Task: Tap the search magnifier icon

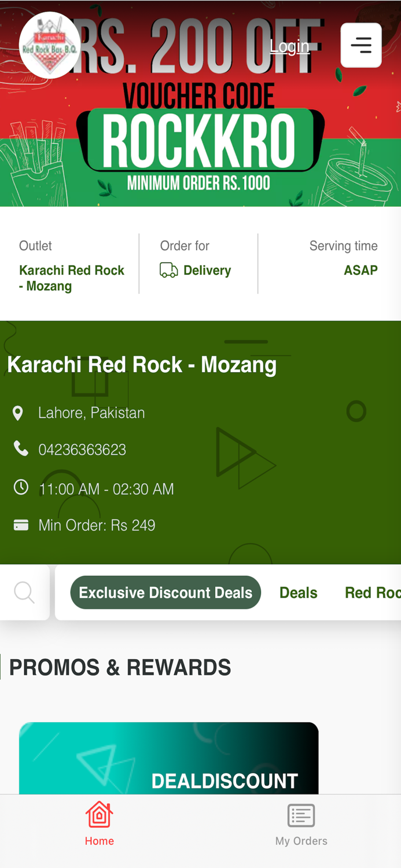Action: tap(23, 592)
